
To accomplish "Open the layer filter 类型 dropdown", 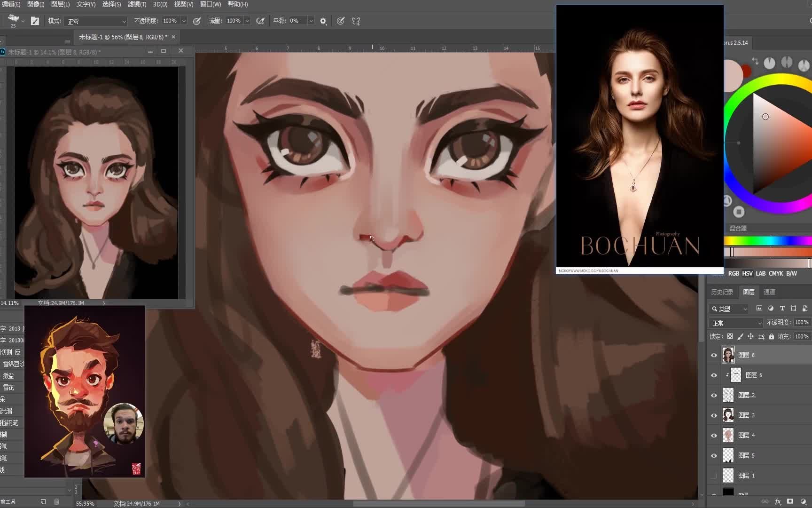I will (729, 309).
